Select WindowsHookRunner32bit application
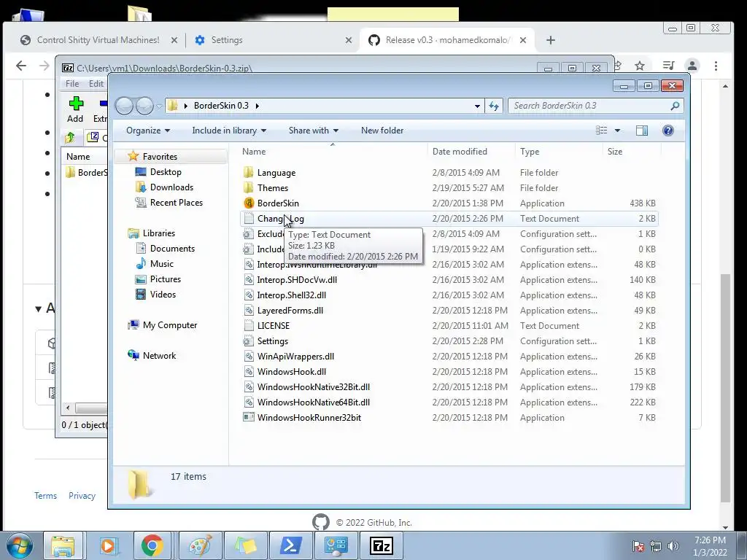 pos(309,418)
